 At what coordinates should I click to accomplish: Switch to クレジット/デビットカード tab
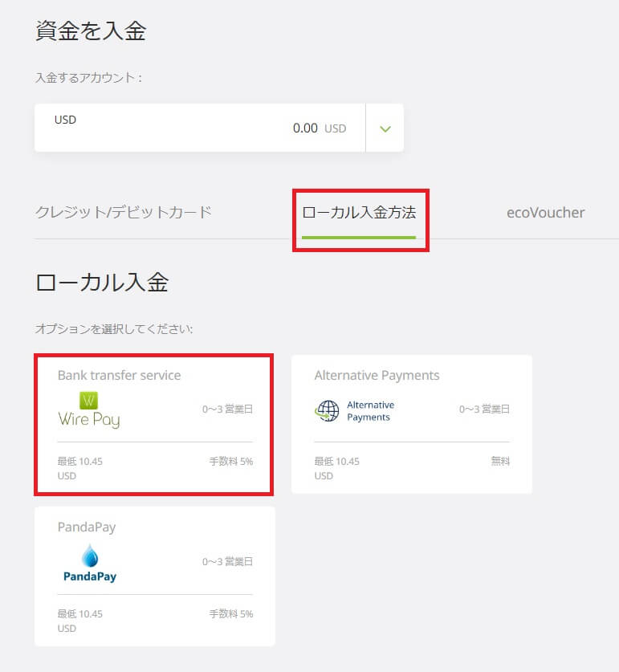coord(124,213)
